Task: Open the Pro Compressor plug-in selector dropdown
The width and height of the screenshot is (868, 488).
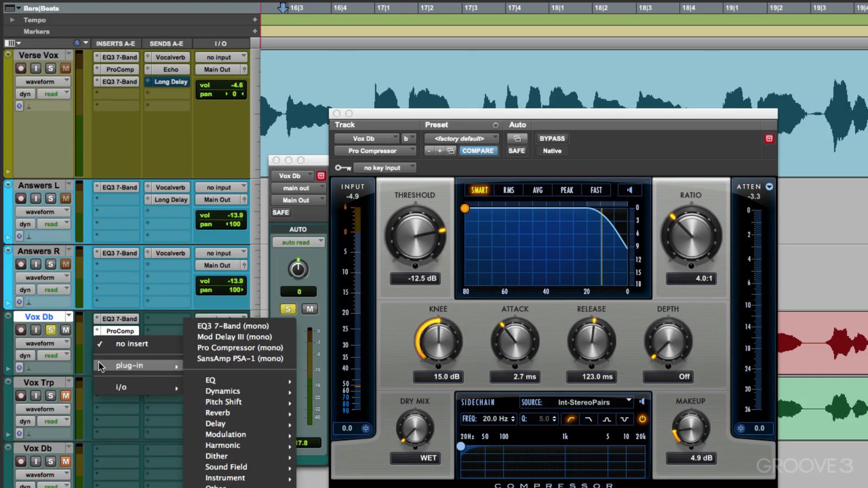Action: [375, 151]
